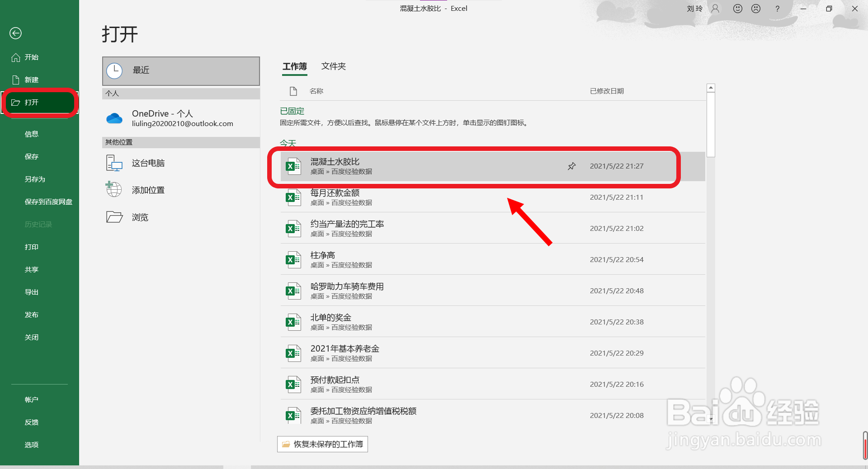This screenshot has width=868, height=469.
Task: Expand the 已修改日期 sort header
Action: coord(607,91)
